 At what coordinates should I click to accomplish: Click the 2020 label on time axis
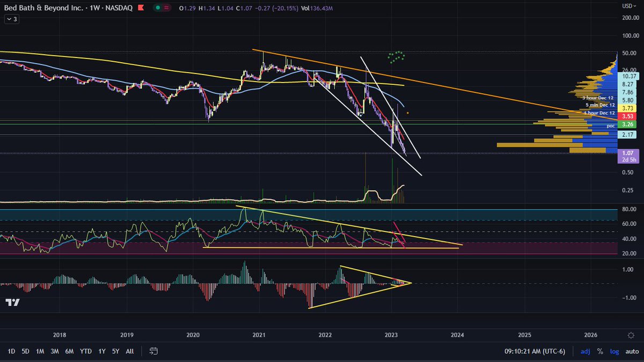(193, 335)
